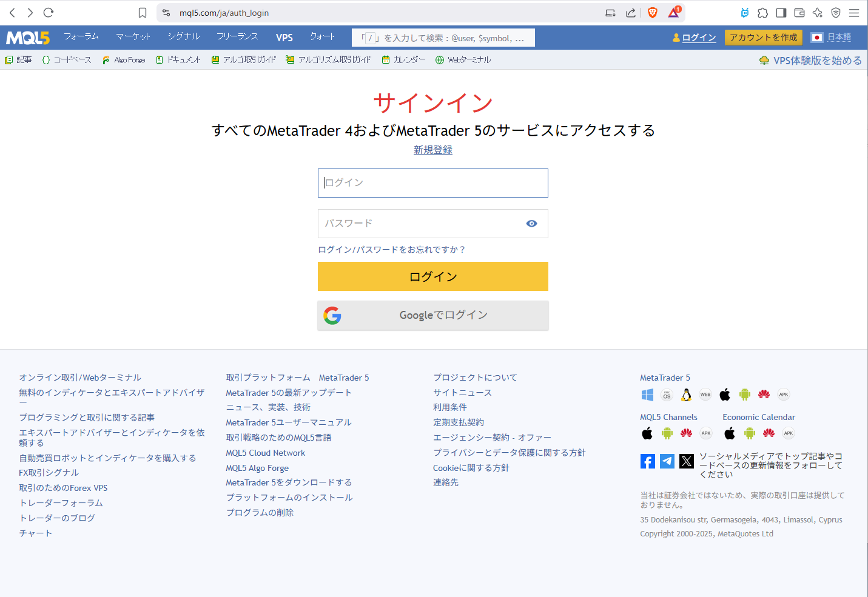Screen dimensions: 868x597
Task: Click the browser address bar URL
Action: point(224,13)
